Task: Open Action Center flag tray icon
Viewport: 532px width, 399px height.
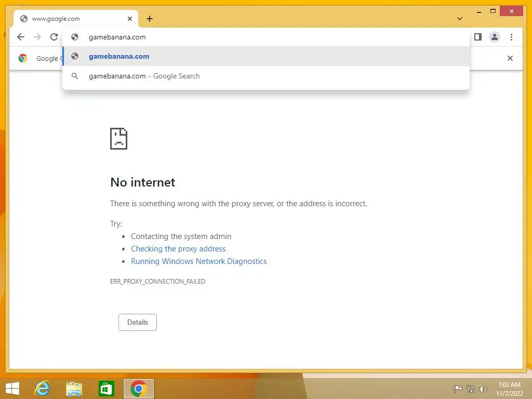Action: point(458,389)
